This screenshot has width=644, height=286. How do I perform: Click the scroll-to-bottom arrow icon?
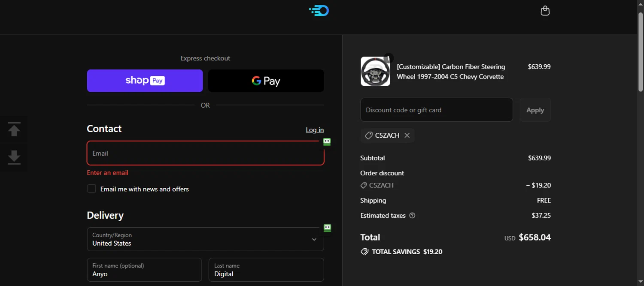(x=14, y=157)
